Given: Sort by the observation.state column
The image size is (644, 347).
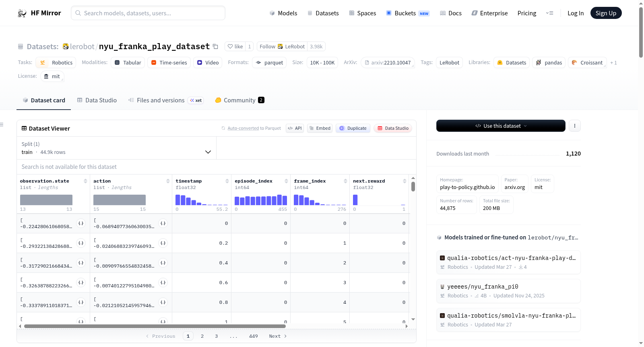Looking at the screenshot, I should (x=85, y=181).
